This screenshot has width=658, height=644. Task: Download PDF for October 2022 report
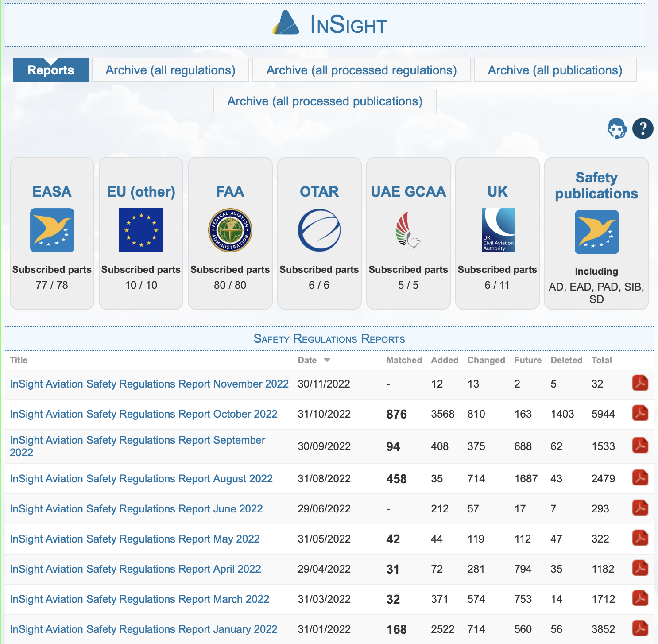pos(640,413)
